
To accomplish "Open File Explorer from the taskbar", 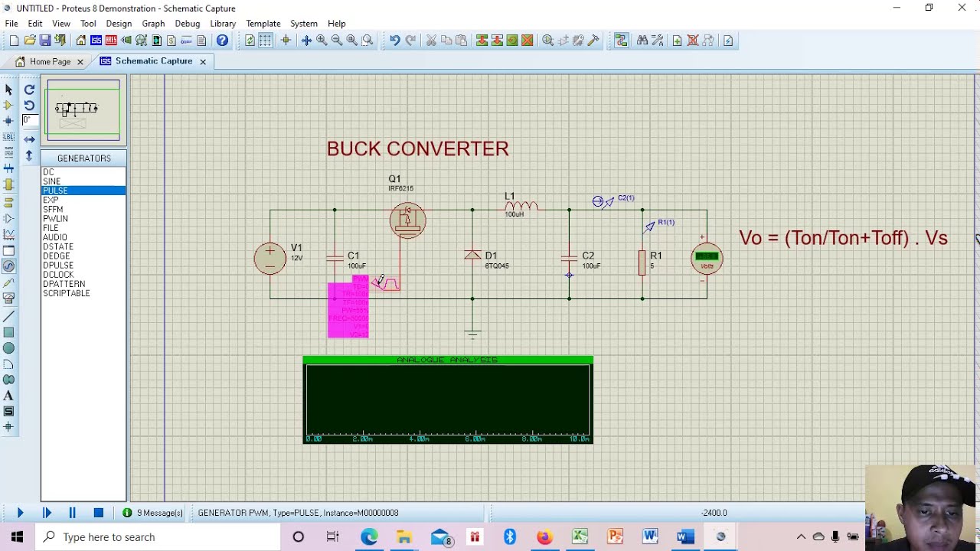I will 404,537.
